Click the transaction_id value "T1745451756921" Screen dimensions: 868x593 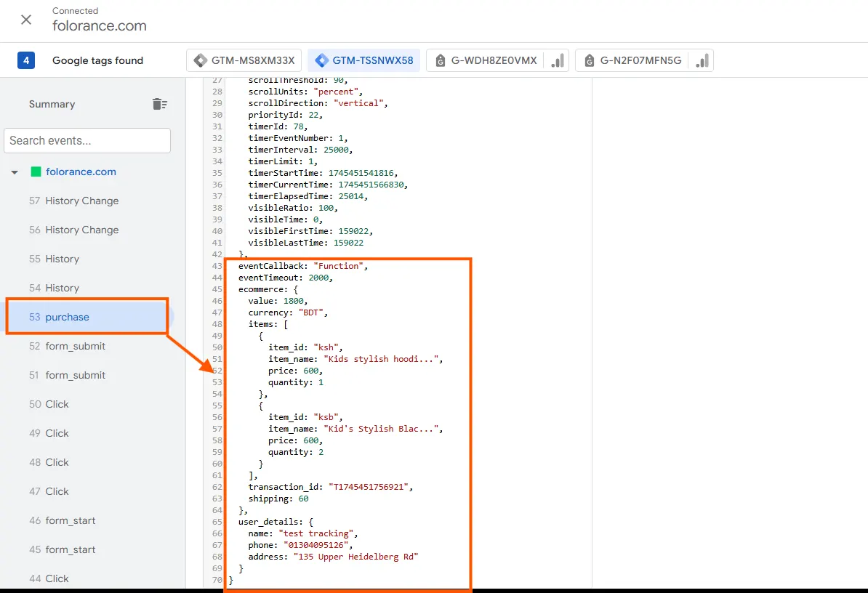click(368, 487)
